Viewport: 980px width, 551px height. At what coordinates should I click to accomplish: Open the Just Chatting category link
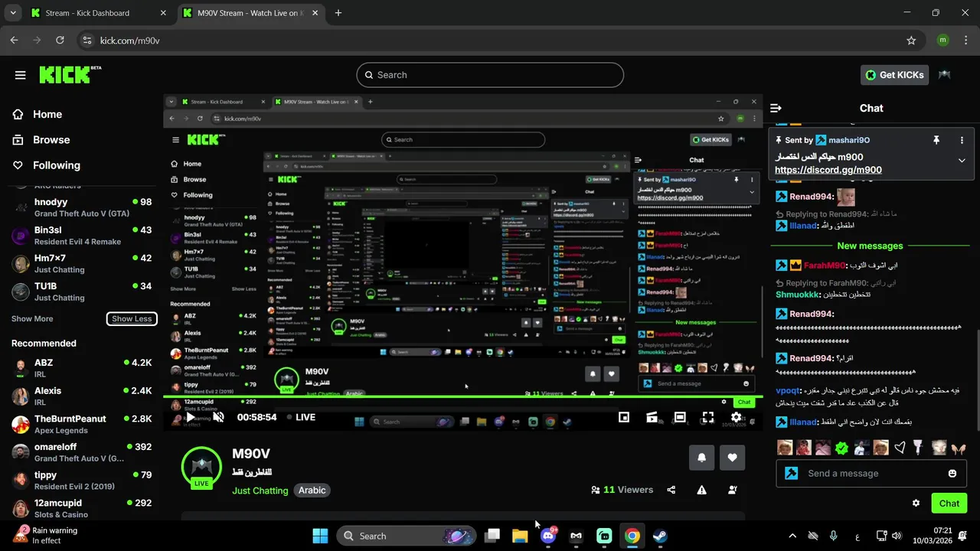click(x=260, y=491)
